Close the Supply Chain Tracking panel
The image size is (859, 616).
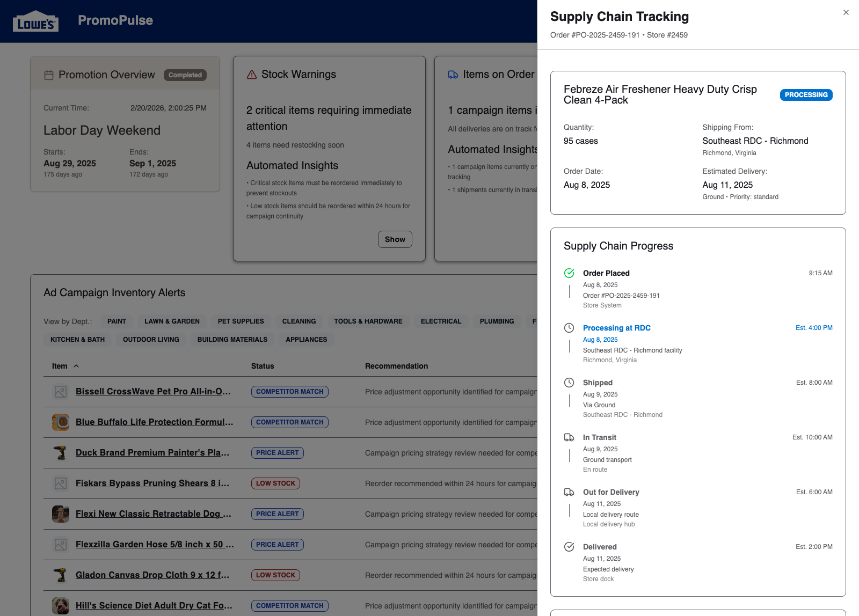click(x=846, y=12)
